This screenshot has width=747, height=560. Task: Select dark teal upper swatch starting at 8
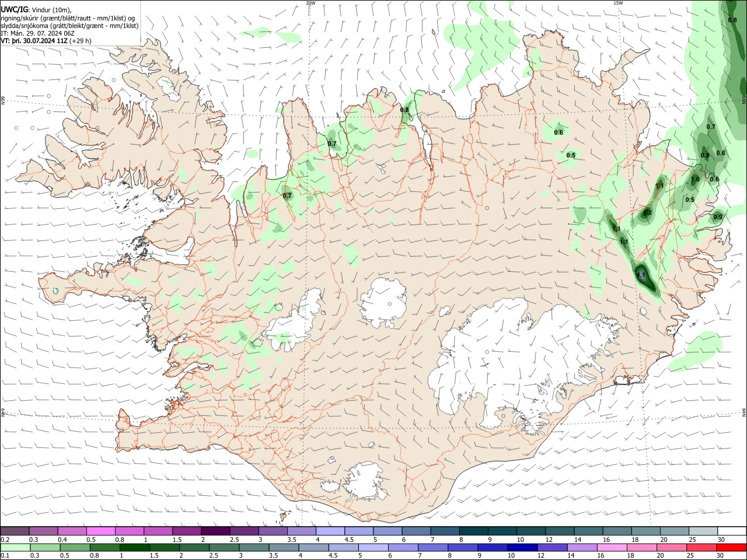coord(474,531)
